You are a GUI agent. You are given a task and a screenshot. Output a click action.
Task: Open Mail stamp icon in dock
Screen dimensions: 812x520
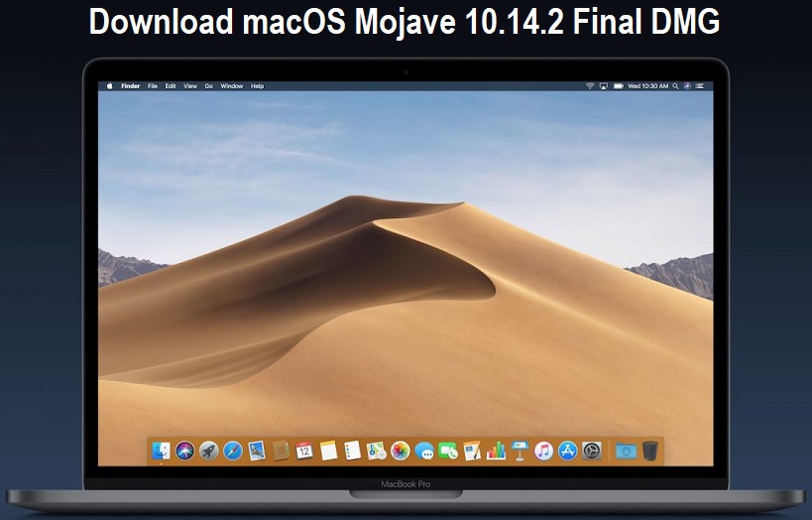[x=257, y=451]
